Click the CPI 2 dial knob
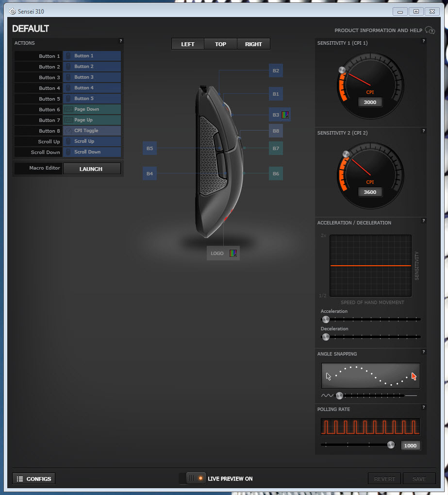Screen dimensions: 448x495 click(346, 154)
